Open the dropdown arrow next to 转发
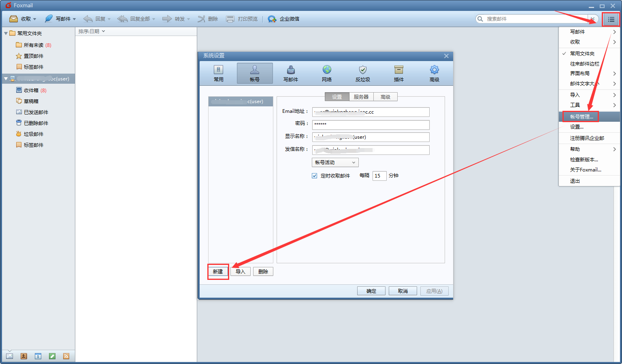622x364 pixels. point(188,19)
